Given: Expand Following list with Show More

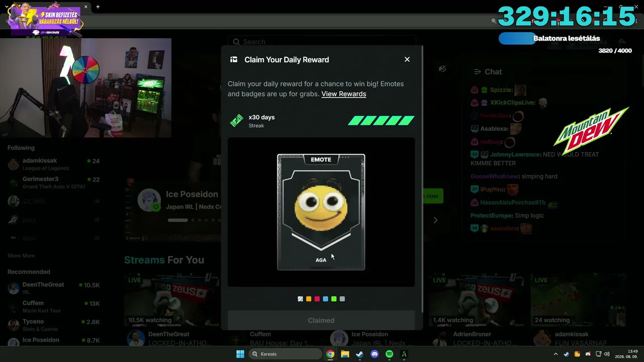Looking at the screenshot, I should [21, 256].
